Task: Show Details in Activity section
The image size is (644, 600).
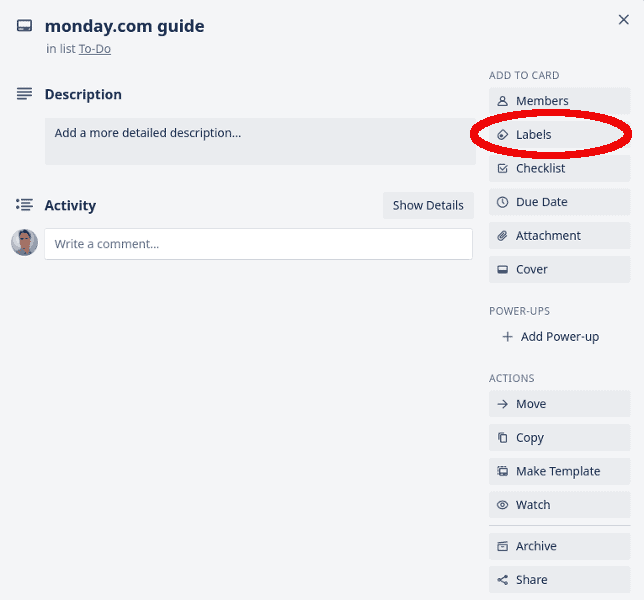Action: pyautogui.click(x=428, y=205)
